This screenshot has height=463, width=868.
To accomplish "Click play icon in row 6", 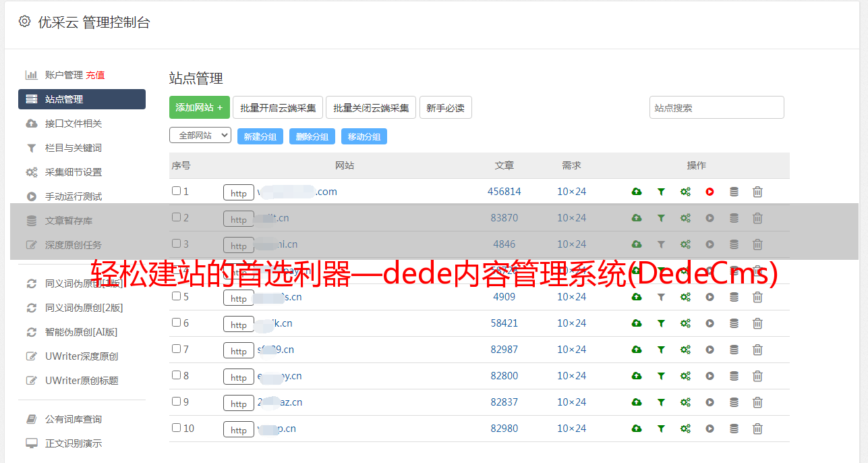I will (x=710, y=323).
